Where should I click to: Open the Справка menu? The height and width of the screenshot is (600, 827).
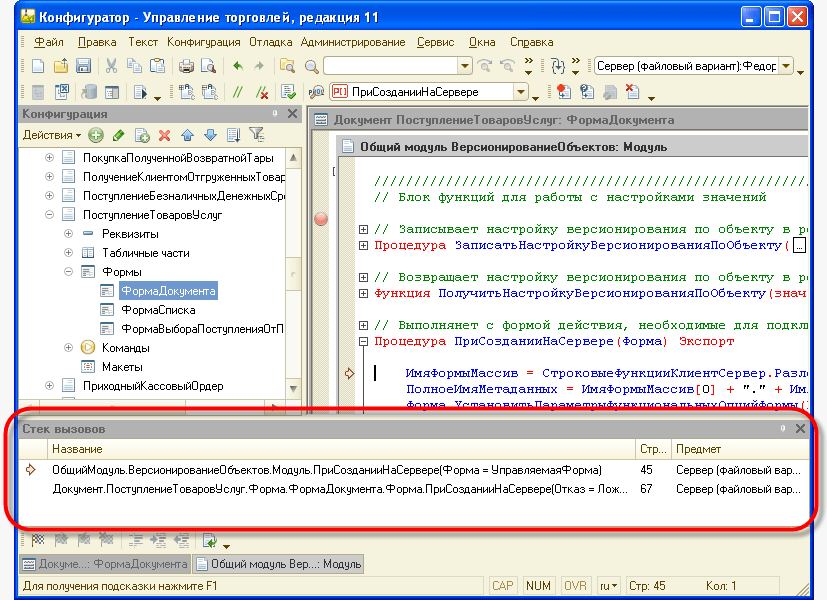[x=532, y=42]
